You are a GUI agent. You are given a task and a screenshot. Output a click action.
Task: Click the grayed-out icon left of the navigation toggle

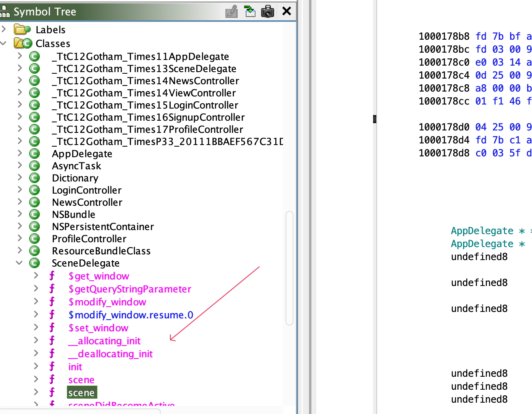[x=232, y=11]
